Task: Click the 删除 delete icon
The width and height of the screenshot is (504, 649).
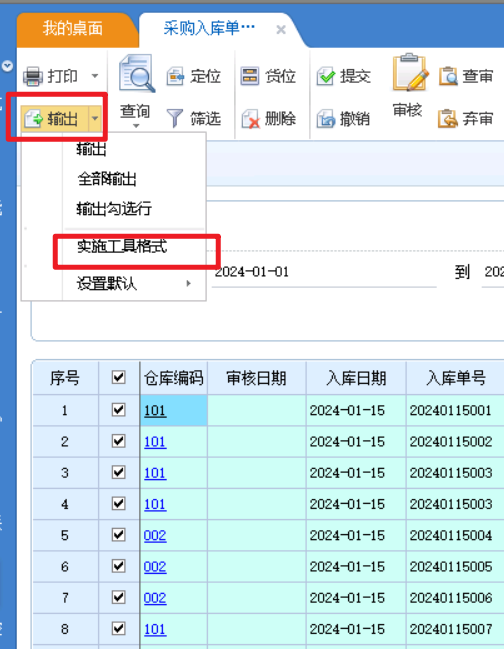Action: click(251, 119)
